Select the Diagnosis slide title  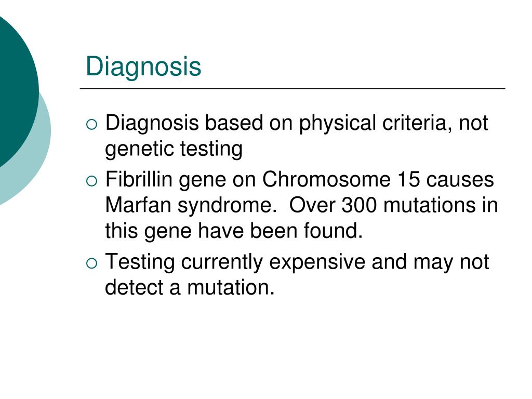click(143, 67)
